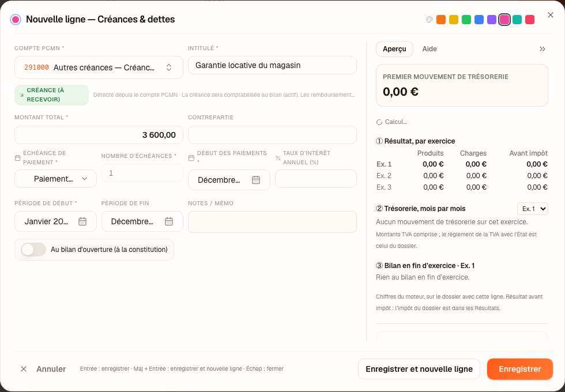Collapse the preview panel with double chevron

pos(543,49)
